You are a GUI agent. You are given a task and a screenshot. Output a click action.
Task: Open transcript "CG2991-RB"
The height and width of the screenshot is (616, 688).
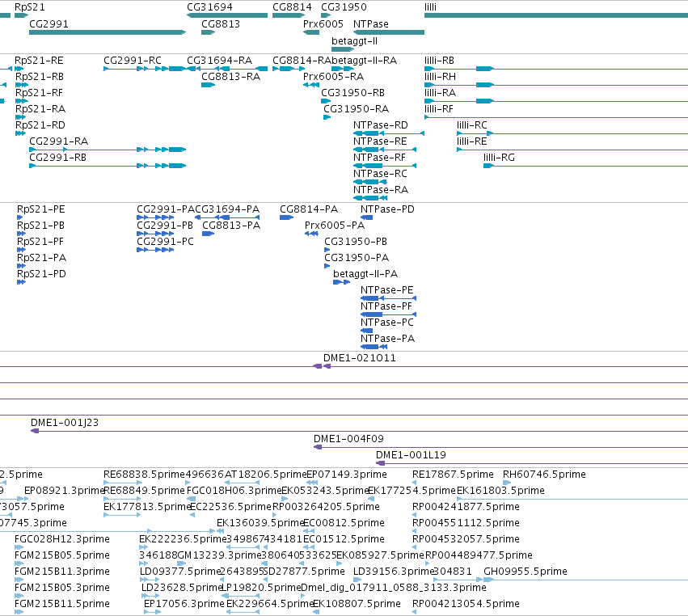click(58, 158)
